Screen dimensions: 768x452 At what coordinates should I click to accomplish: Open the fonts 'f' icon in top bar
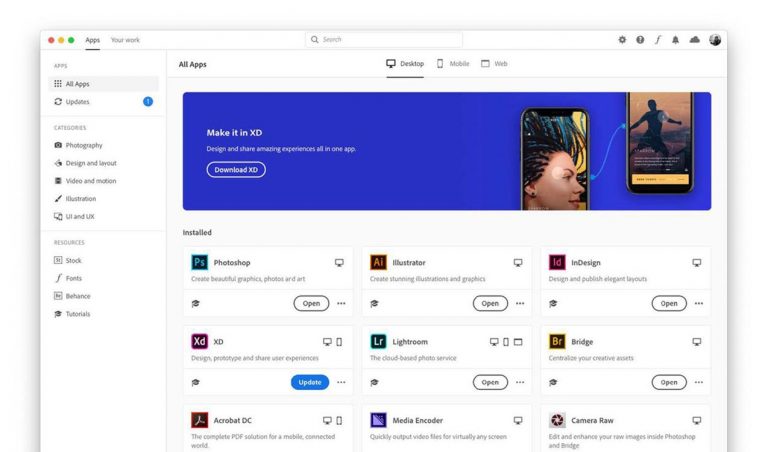click(658, 40)
